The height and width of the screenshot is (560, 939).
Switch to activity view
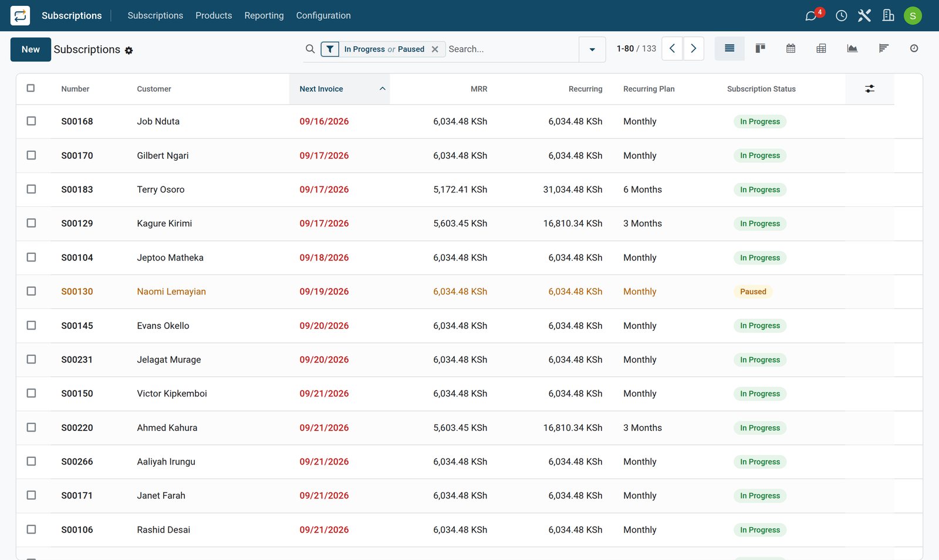coord(914,49)
